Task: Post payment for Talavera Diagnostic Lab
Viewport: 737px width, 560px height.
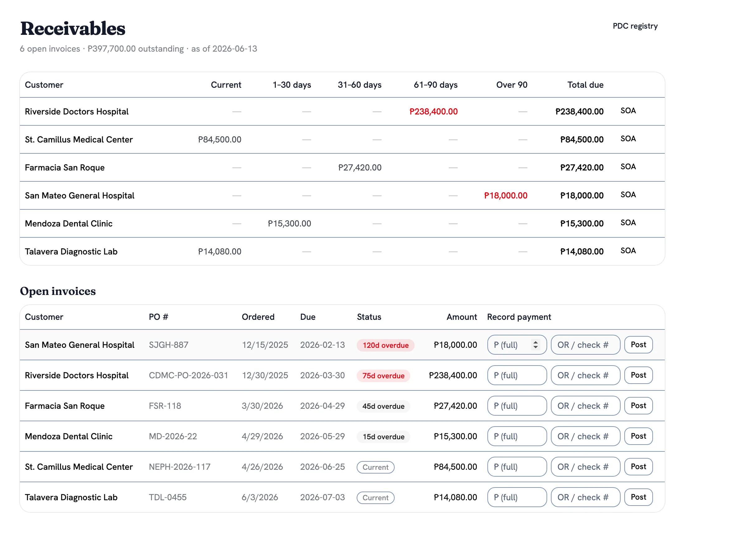Action: [x=638, y=497]
